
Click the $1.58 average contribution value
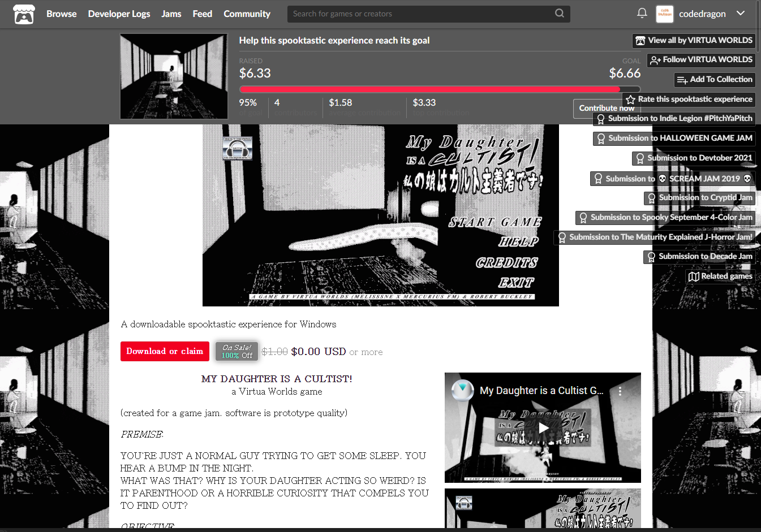coord(341,103)
